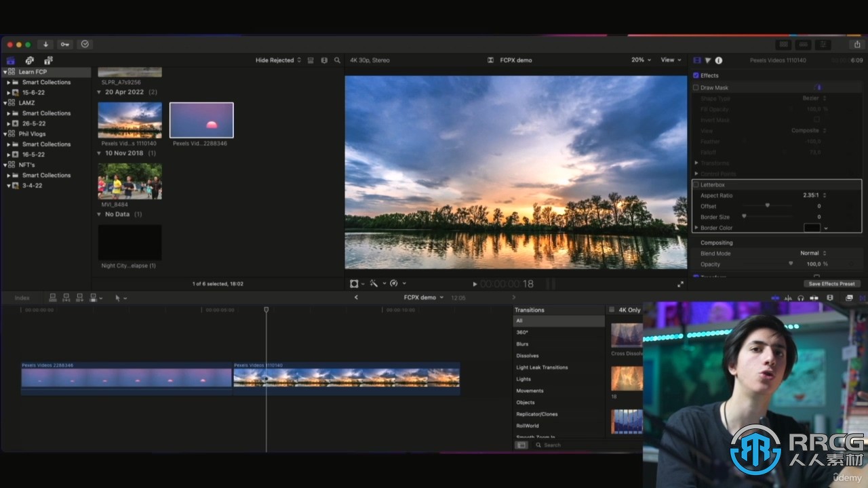Open the Titles and Generators sidebar
868x488 pixels.
point(47,60)
